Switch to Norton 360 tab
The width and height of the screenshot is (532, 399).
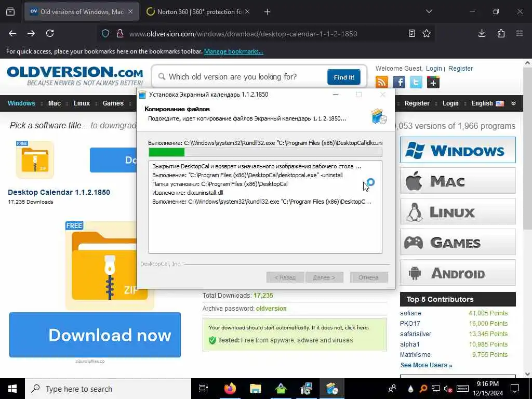click(199, 11)
